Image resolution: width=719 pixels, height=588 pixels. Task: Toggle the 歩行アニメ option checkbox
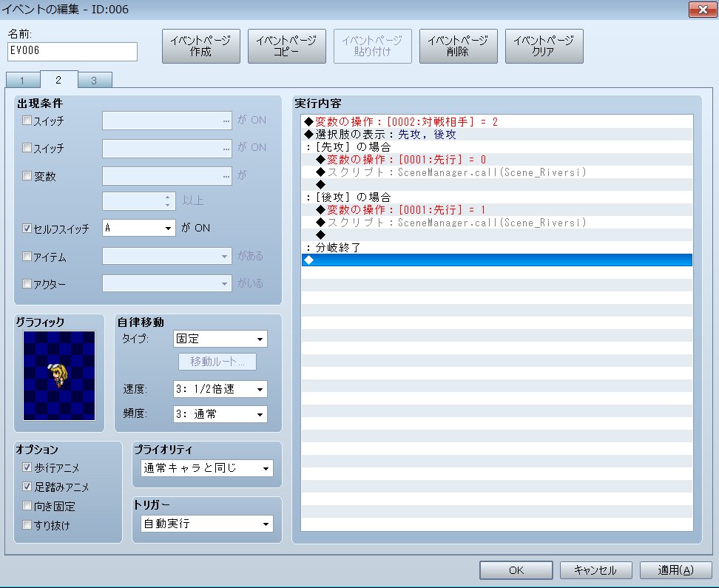27,467
